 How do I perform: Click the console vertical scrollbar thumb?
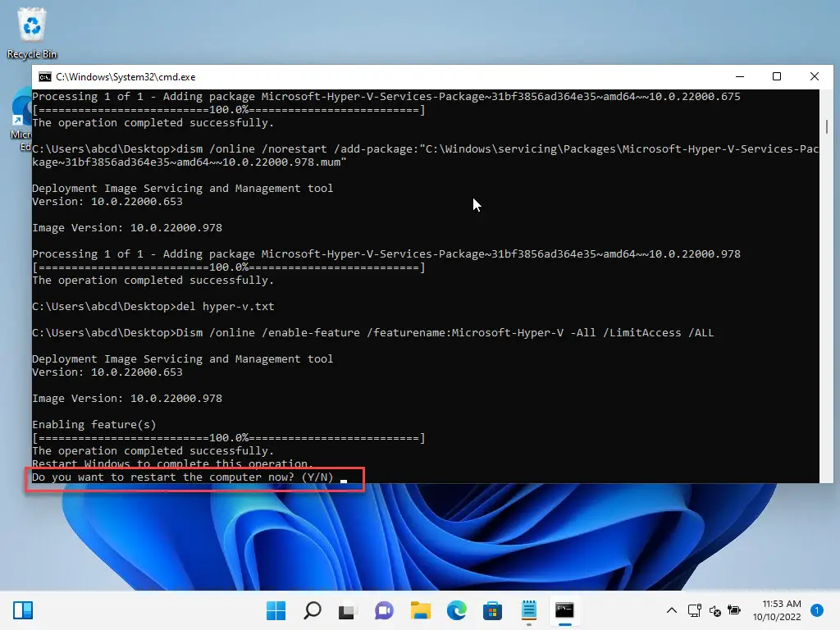(827, 127)
